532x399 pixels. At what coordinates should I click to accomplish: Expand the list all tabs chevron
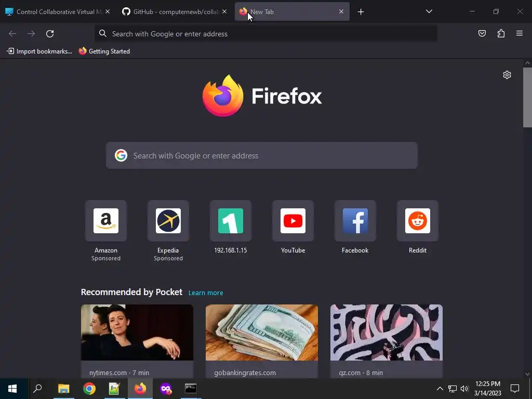coord(429,11)
